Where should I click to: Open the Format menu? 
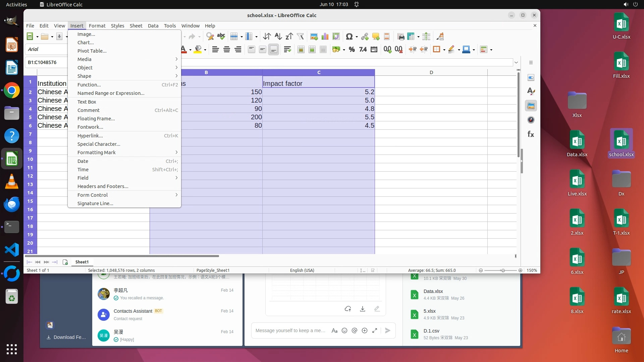(x=97, y=25)
